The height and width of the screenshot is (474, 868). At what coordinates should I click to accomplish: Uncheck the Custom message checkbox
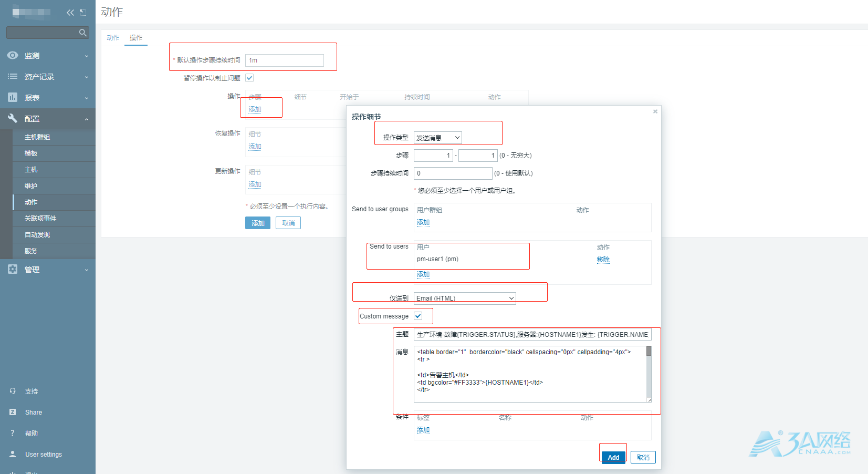[x=418, y=316]
